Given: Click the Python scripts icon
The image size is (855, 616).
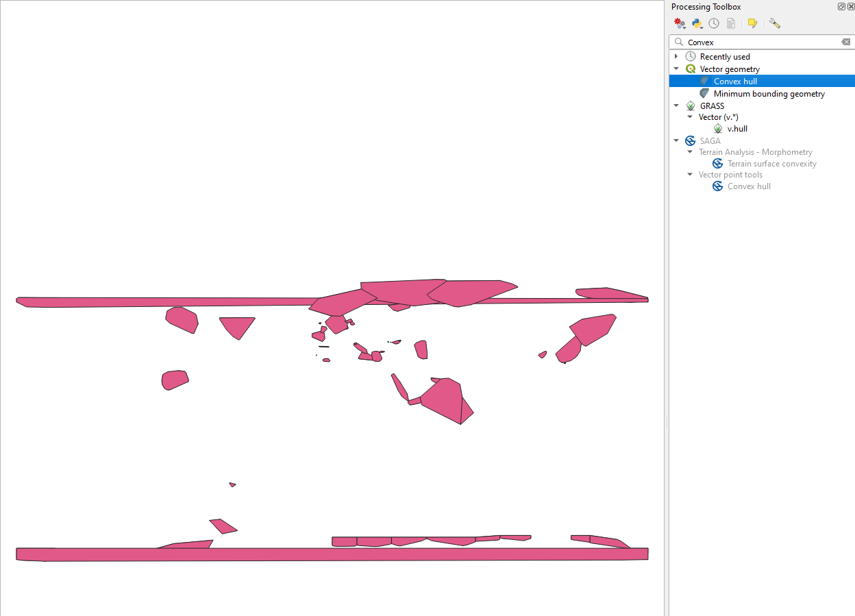Looking at the screenshot, I should pos(697,23).
